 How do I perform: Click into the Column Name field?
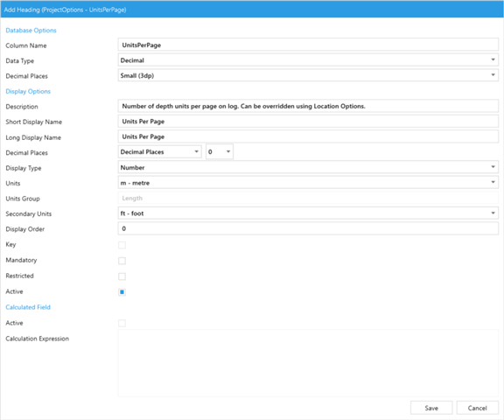click(x=308, y=45)
